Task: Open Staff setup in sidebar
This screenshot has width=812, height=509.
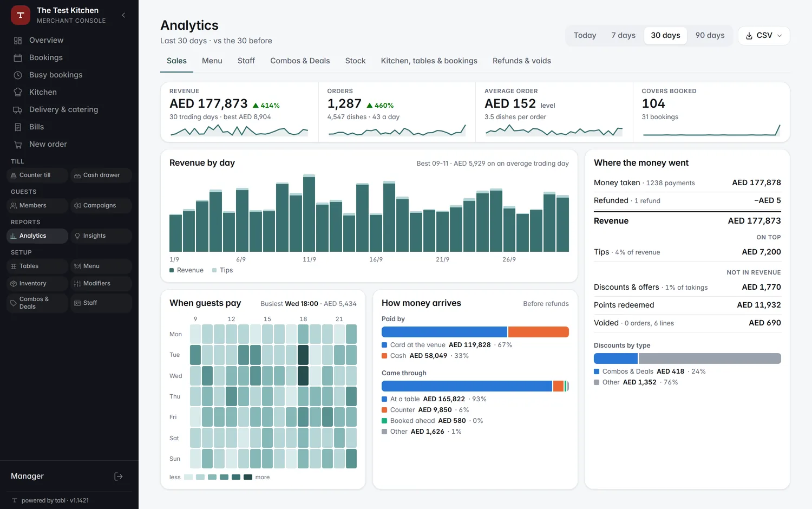Action: coord(101,303)
